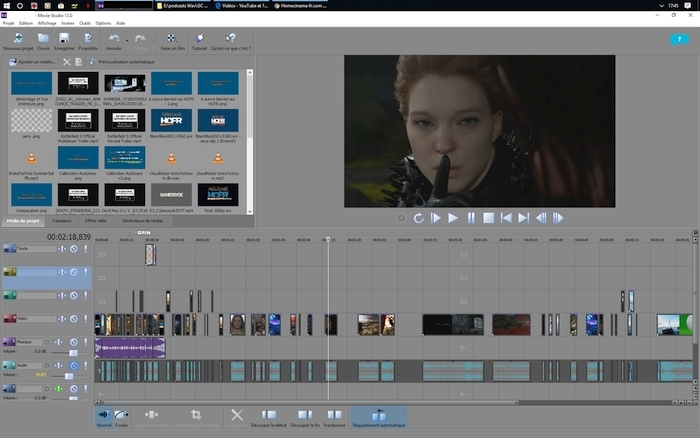Click Ajouter un média button
The image size is (700, 438).
(33, 62)
